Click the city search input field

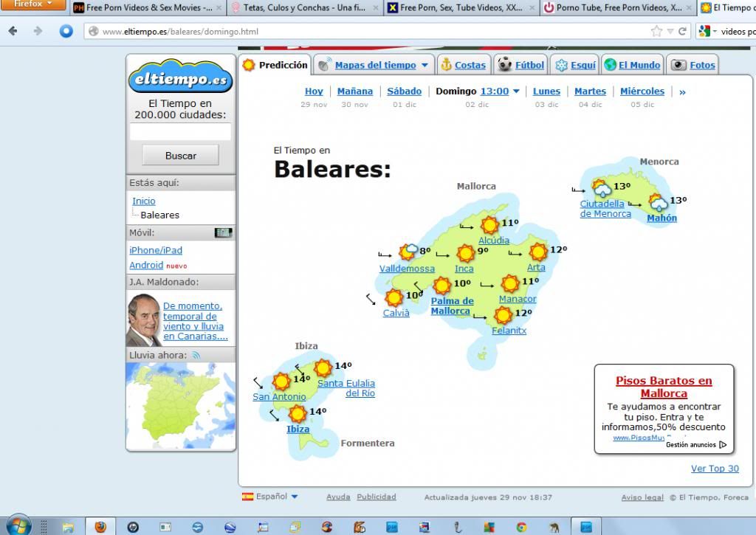pyautogui.click(x=180, y=131)
